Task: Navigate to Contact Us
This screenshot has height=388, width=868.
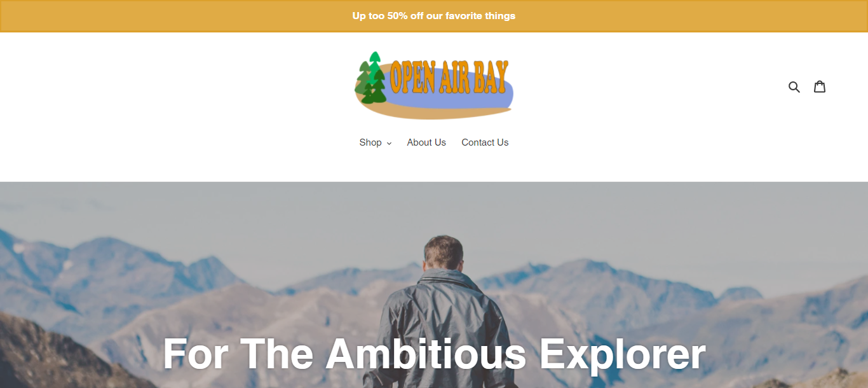Action: [485, 142]
